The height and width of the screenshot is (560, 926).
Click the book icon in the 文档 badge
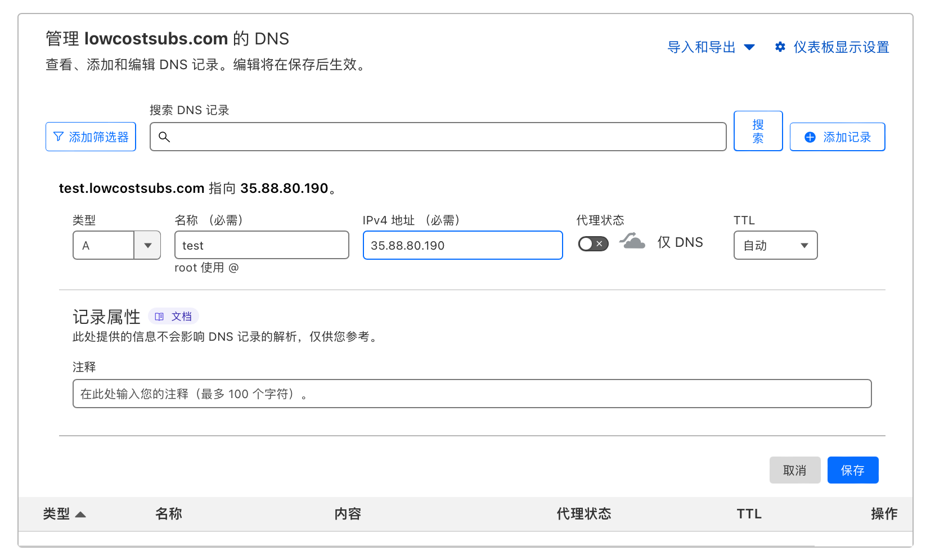click(x=159, y=317)
